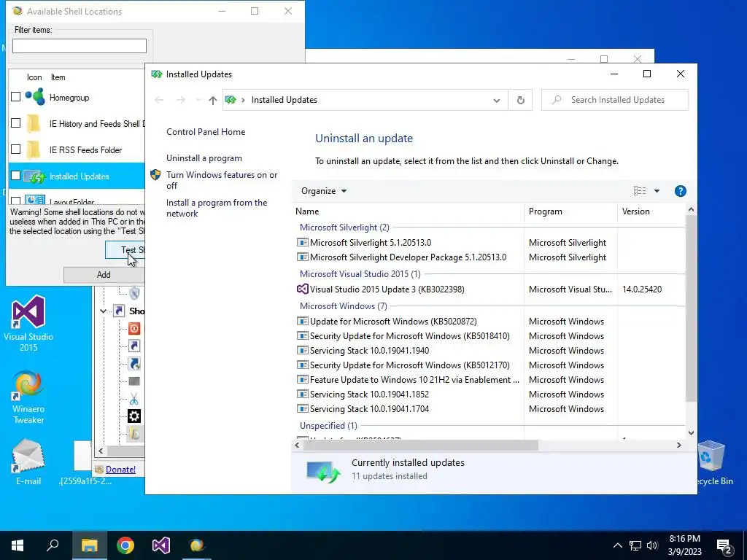Image resolution: width=747 pixels, height=560 pixels.
Task: Select the red power shortcut icon in tree
Action: tap(134, 329)
